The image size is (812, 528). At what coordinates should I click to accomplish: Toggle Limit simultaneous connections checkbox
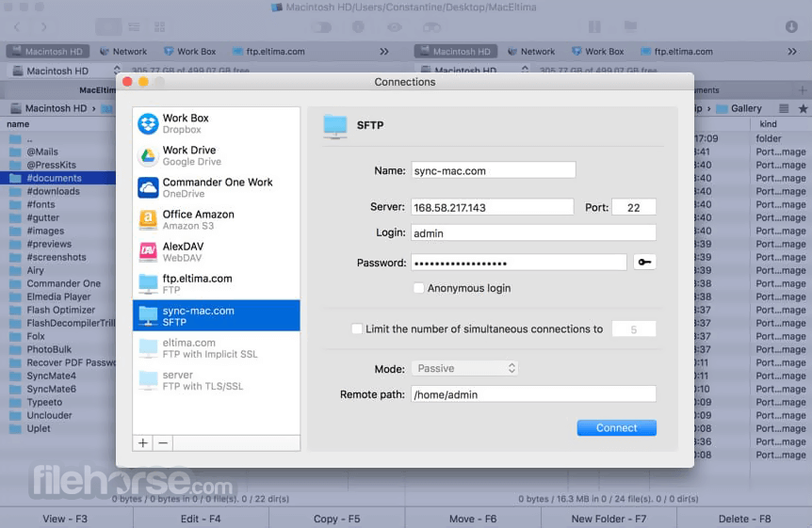(357, 328)
